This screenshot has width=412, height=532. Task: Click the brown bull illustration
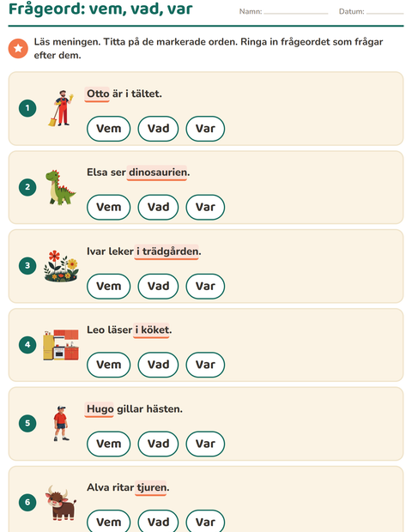[61, 503]
